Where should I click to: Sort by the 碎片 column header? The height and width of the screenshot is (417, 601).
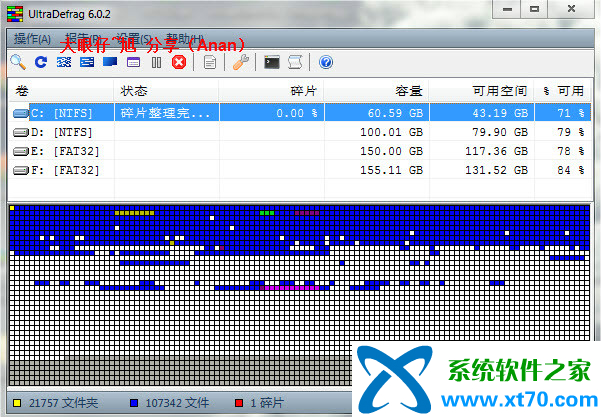click(x=271, y=91)
